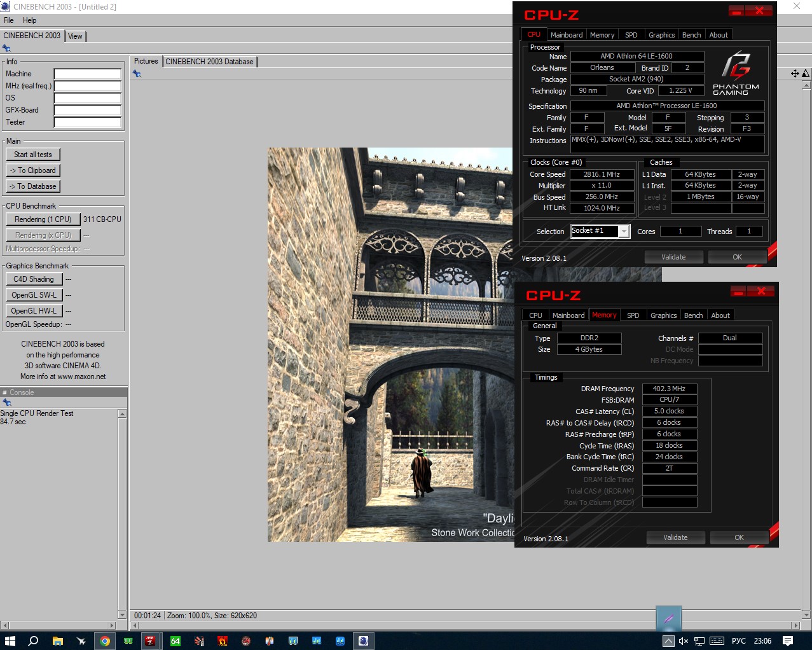Viewport: 812px width, 650px height.
Task: Click the pin icon under CINEBENCH 2003 tab
Action: [x=6, y=48]
